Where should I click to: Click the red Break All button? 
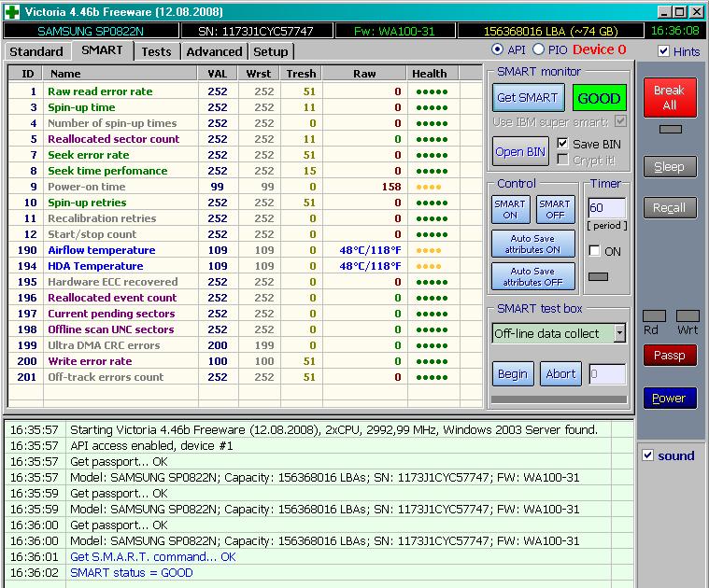pyautogui.click(x=670, y=98)
